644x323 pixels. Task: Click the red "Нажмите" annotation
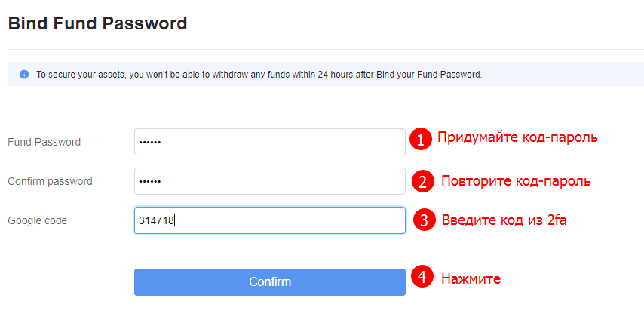[471, 278]
